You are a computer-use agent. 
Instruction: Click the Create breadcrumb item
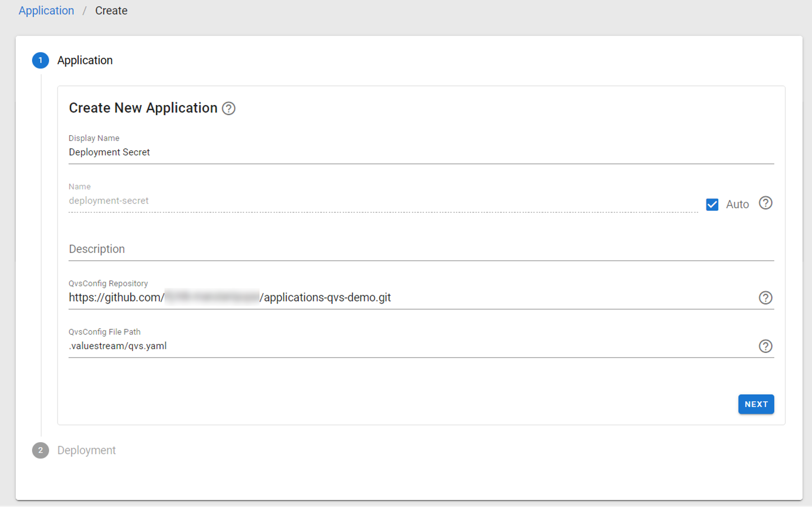click(x=111, y=11)
